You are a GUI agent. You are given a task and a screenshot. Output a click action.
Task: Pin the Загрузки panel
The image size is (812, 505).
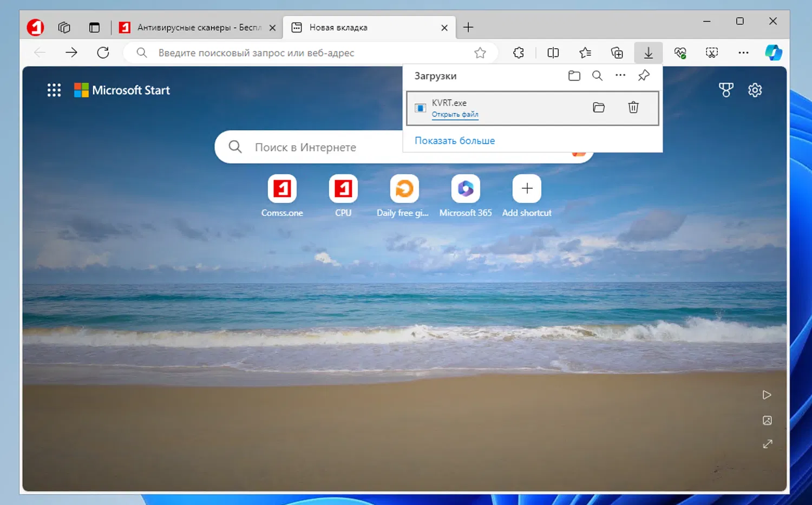pyautogui.click(x=644, y=76)
